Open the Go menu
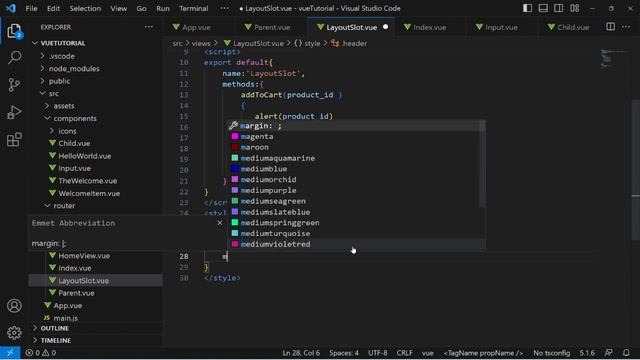The width and height of the screenshot is (640, 360). pyautogui.click(x=141, y=8)
